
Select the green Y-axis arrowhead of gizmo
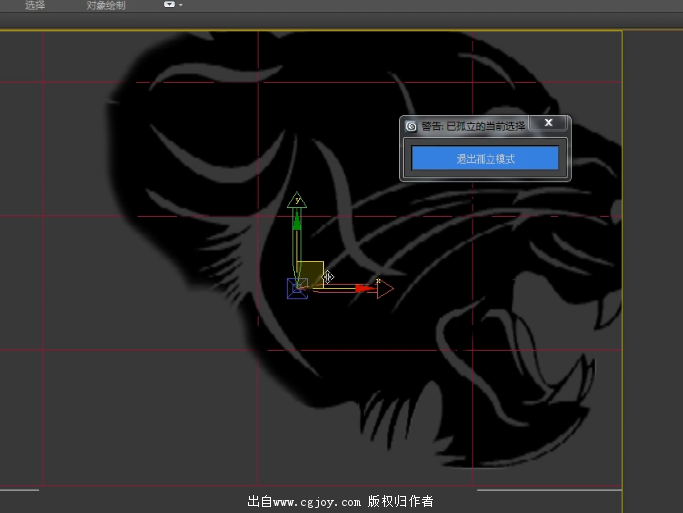point(296,200)
